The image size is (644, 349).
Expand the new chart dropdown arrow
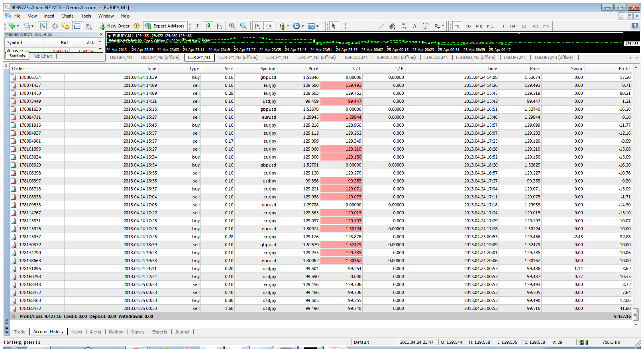[18, 26]
